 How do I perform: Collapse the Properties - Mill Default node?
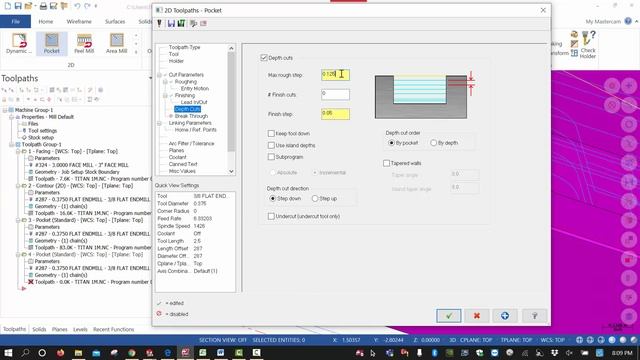click(x=11, y=117)
